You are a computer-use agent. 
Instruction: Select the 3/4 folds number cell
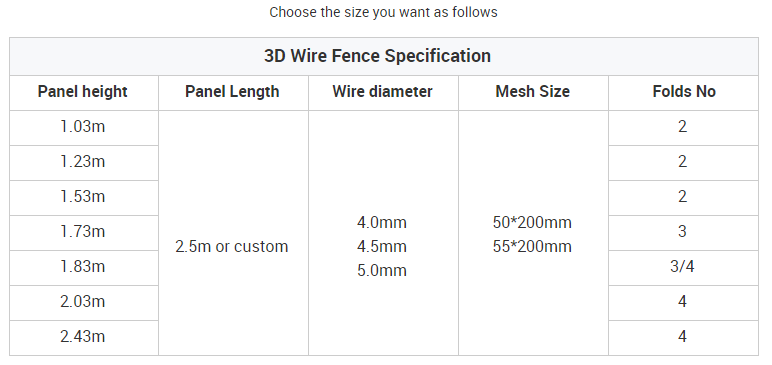[x=682, y=267]
